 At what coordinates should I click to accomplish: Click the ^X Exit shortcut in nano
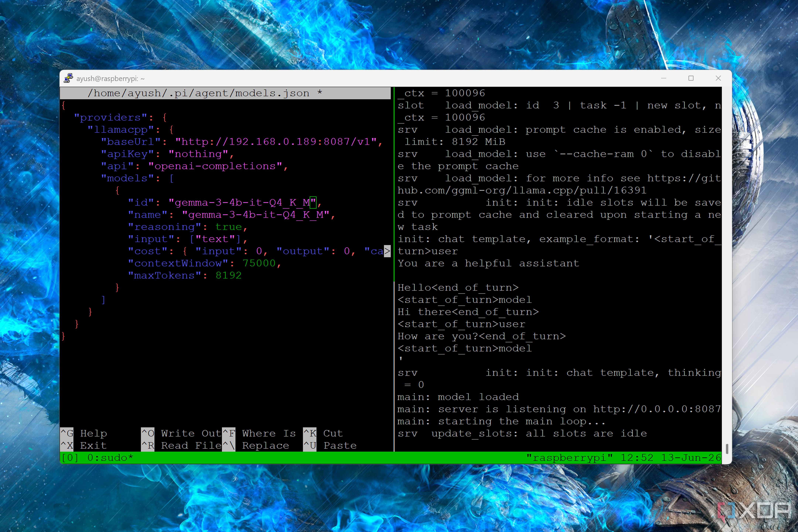pos(84,446)
